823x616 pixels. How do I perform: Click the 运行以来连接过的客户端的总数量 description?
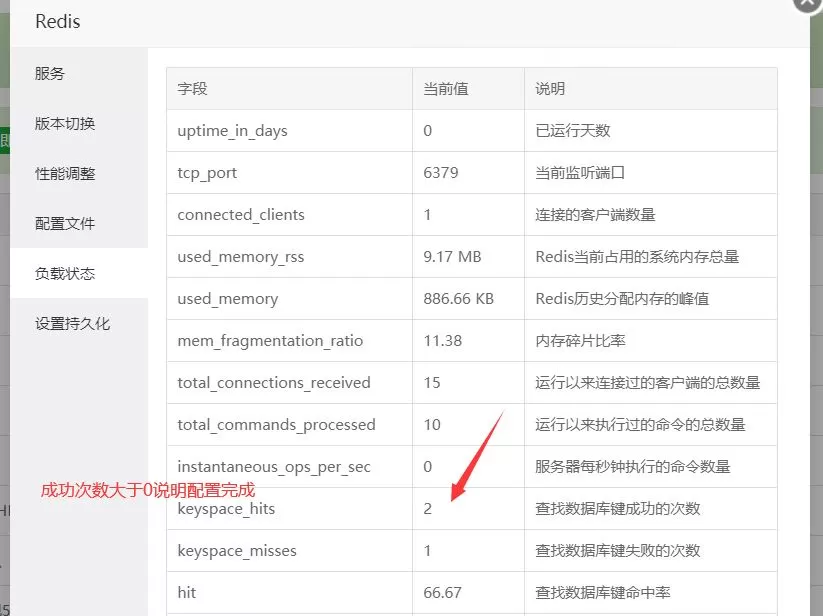click(648, 383)
